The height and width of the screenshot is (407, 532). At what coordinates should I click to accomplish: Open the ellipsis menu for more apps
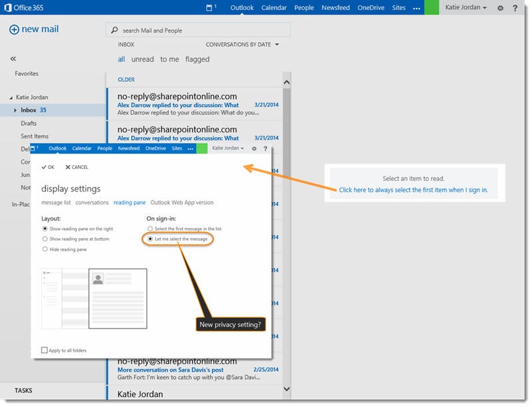416,7
